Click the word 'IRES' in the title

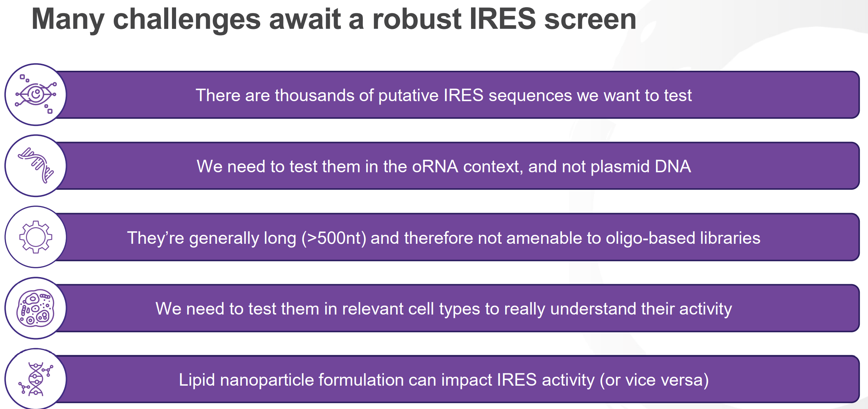tap(503, 19)
